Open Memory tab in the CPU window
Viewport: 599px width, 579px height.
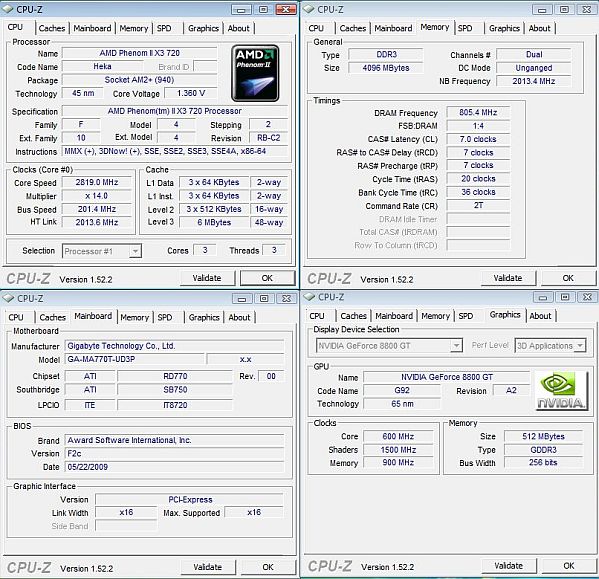tap(134, 28)
